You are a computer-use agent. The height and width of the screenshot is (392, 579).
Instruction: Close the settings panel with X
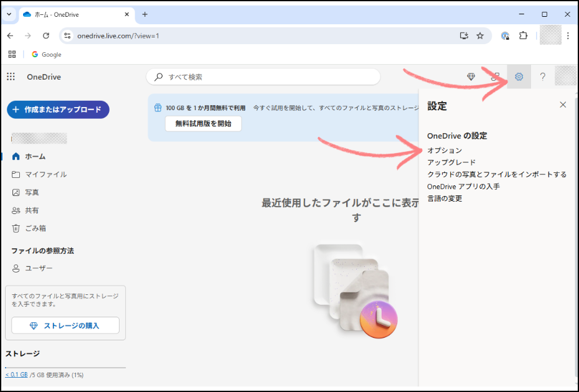click(563, 105)
